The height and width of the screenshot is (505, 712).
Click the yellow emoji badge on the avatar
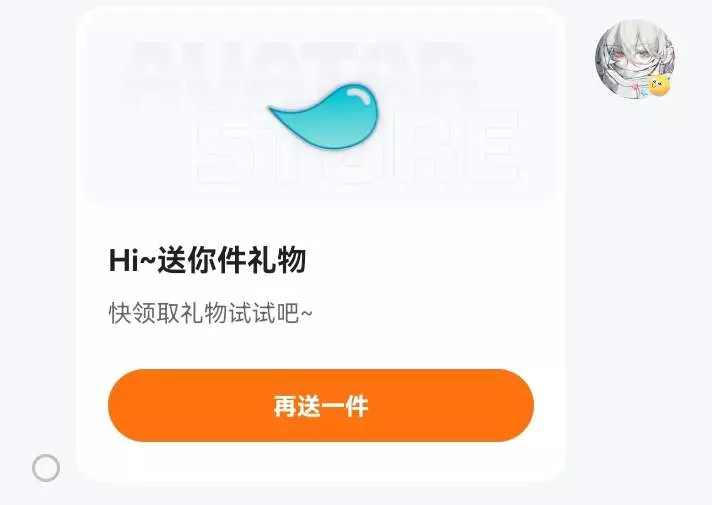(x=659, y=86)
